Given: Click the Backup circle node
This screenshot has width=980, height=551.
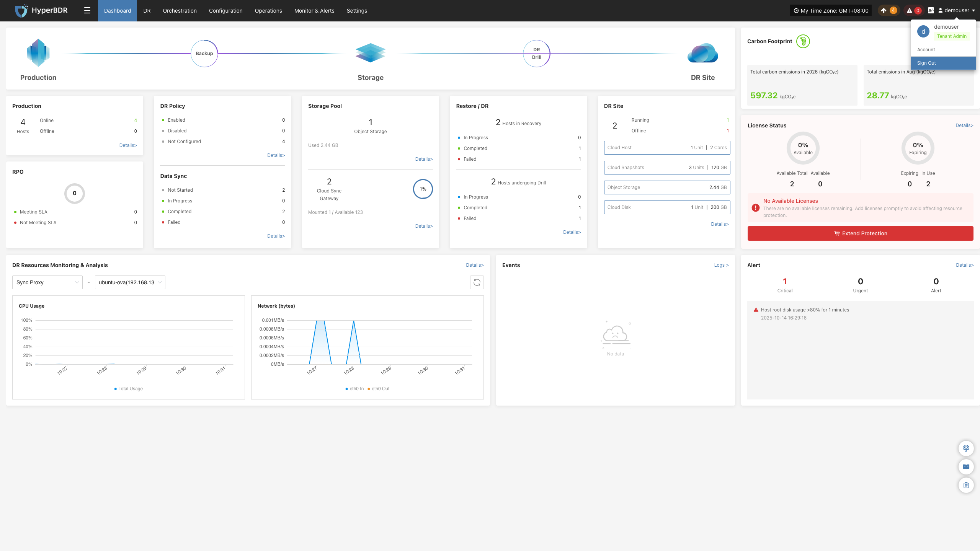Looking at the screenshot, I should point(204,54).
